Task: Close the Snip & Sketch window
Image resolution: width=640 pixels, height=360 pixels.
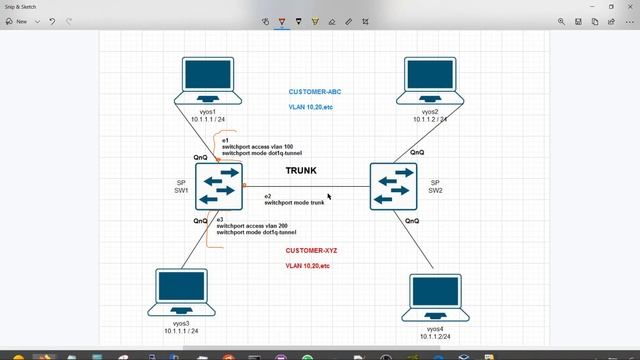Action: [630, 7]
